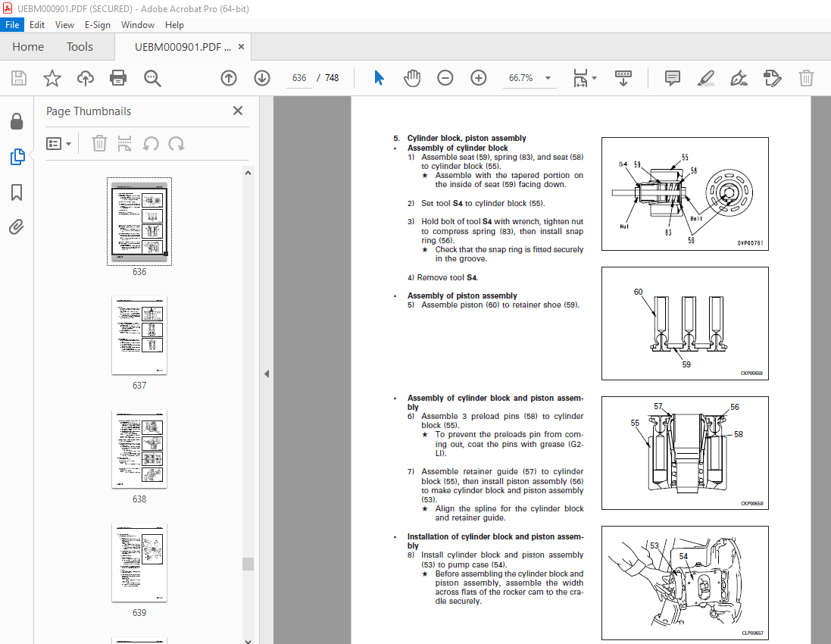Click the Save file icon
The height and width of the screenshot is (644, 831).
(19, 79)
